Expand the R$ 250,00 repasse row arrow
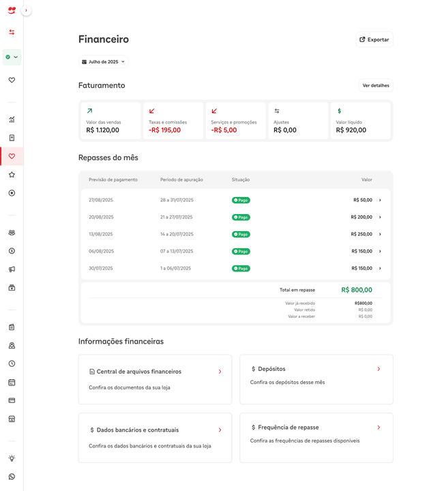 coord(380,234)
